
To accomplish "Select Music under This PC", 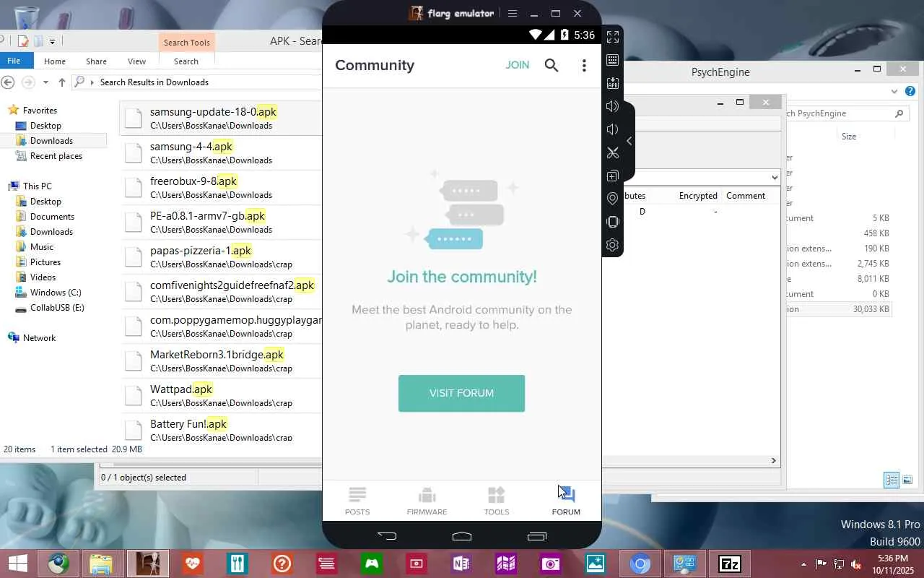I will [41, 247].
